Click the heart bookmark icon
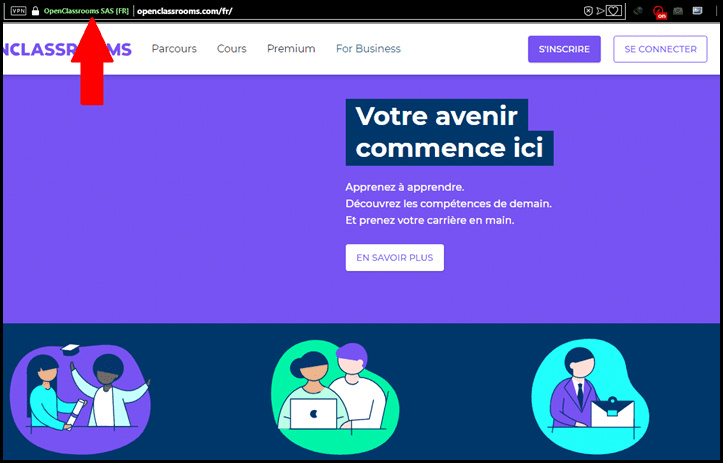 [x=614, y=11]
